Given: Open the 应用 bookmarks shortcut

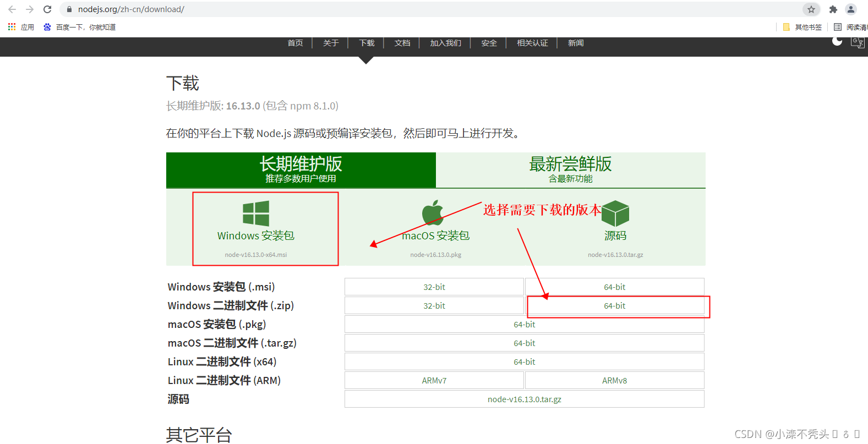Looking at the screenshot, I should (28, 27).
